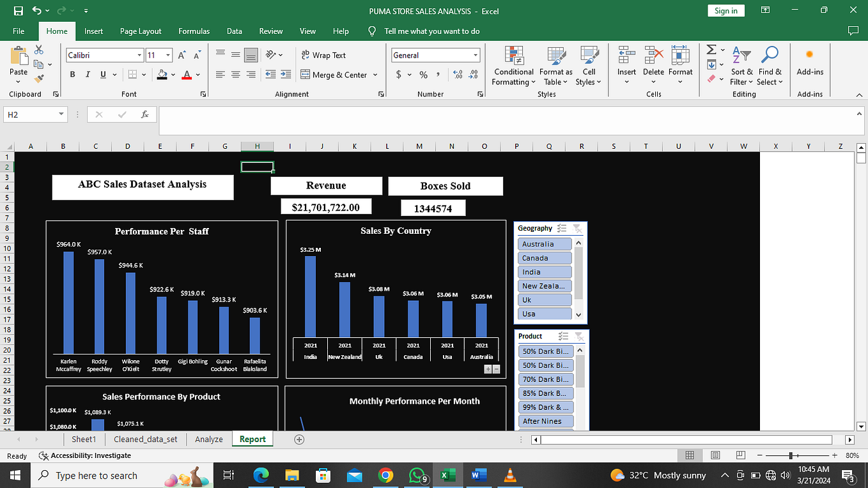
Task: Apply bold formatting from the Font group
Action: [72, 75]
